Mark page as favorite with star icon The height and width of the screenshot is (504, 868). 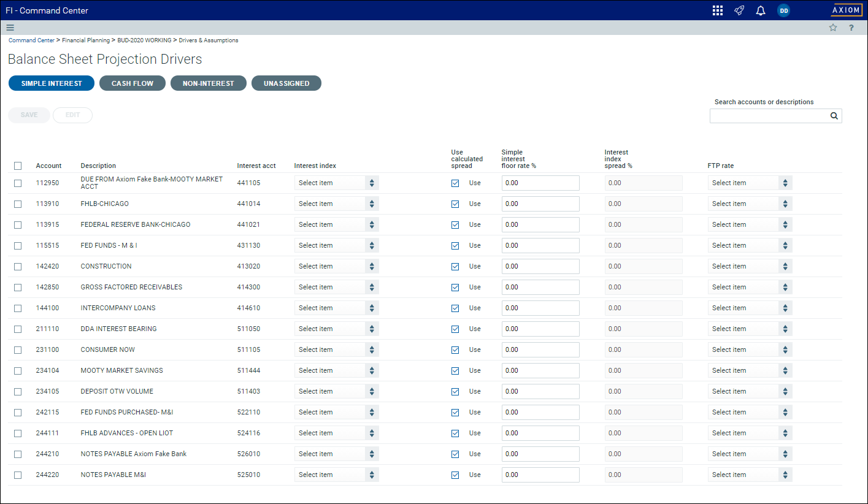(833, 28)
